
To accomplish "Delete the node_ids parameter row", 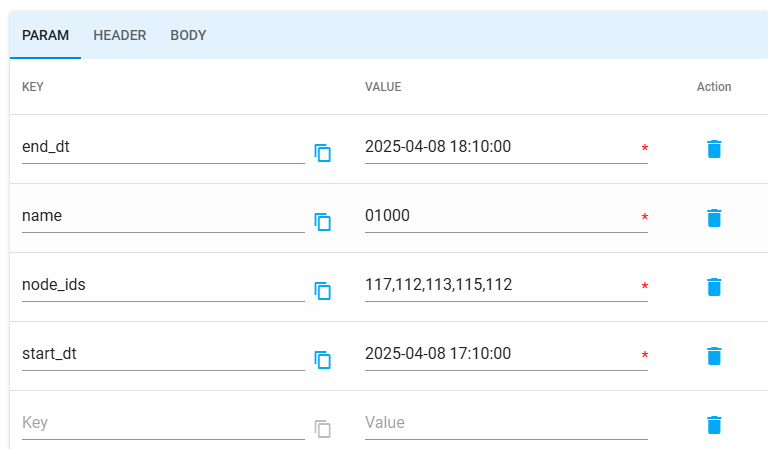I will click(x=713, y=287).
